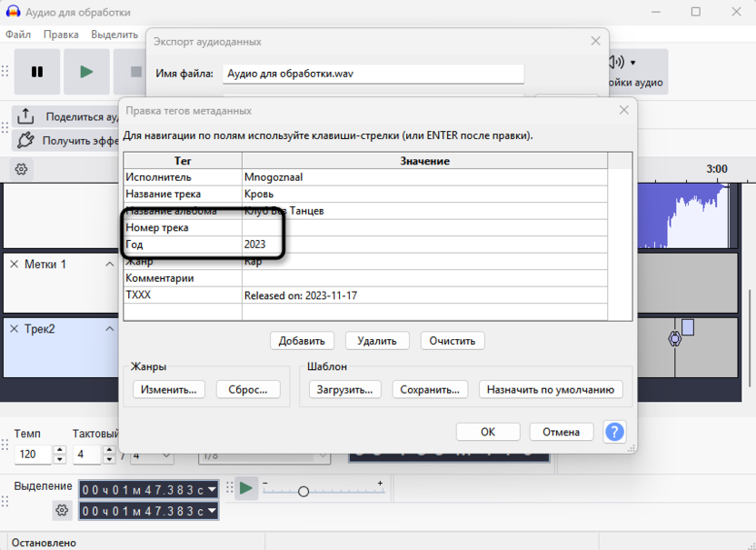756x550 pixels.
Task: Click the label marker in Трек2
Action: (675, 339)
